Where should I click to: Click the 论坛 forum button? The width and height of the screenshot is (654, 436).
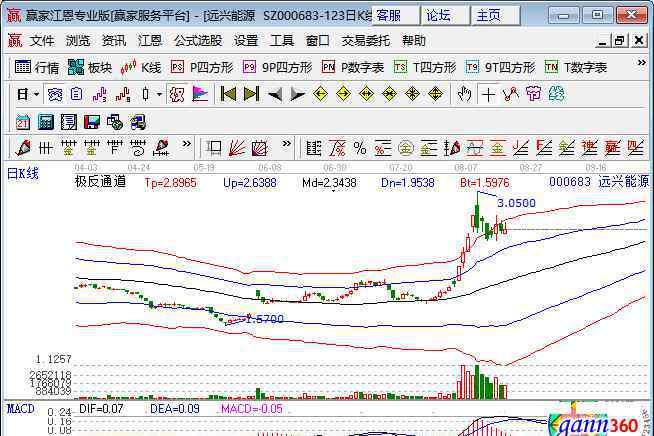pos(445,16)
